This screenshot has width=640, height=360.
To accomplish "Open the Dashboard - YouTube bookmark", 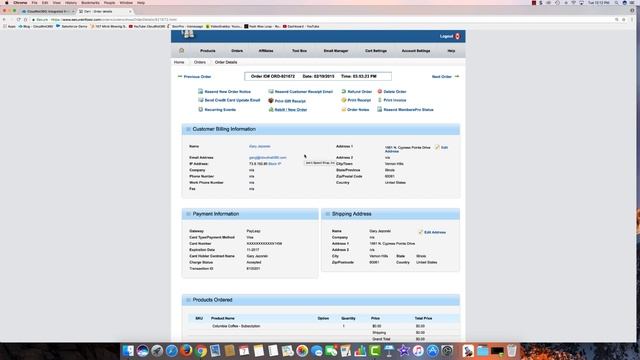I will point(301,27).
